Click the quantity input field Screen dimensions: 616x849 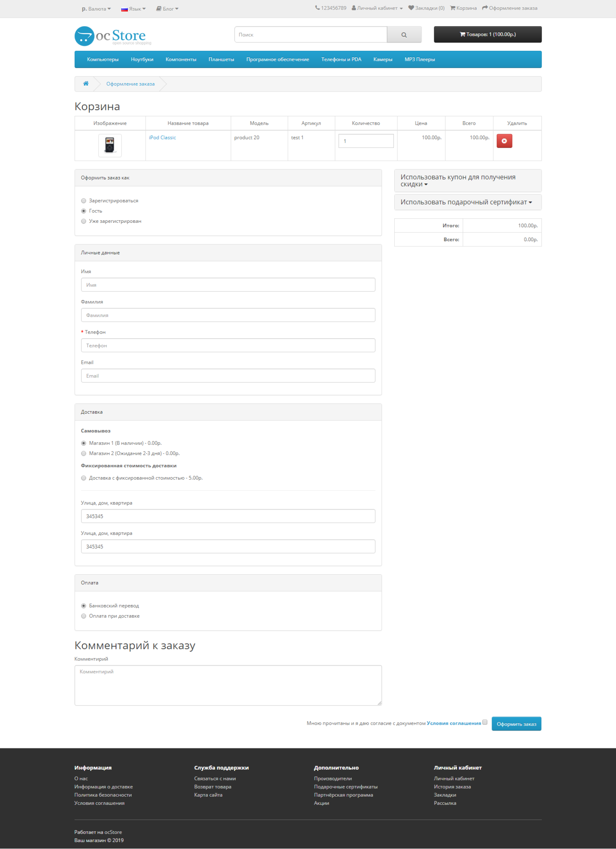coord(366,141)
